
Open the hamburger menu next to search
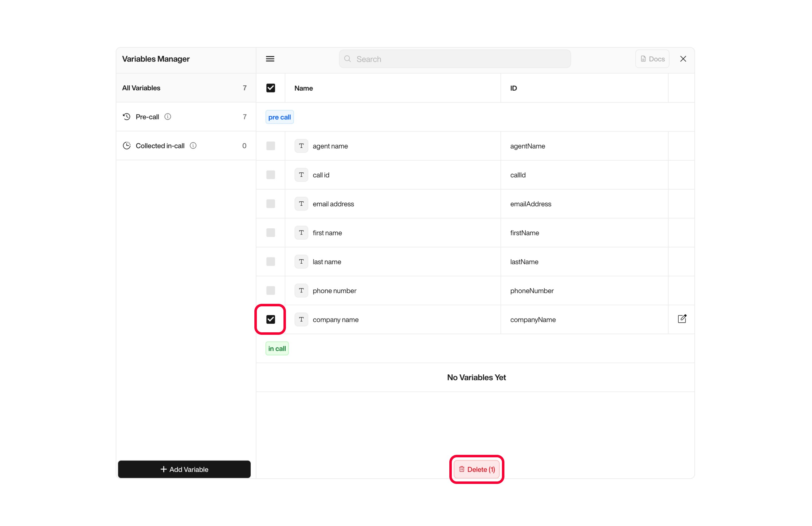(x=270, y=59)
